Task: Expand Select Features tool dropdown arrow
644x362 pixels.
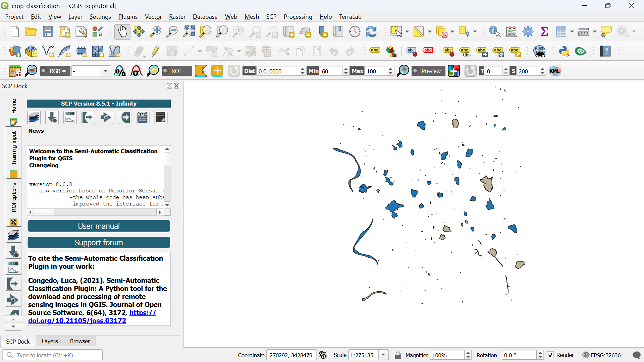Action: pyautogui.click(x=407, y=32)
